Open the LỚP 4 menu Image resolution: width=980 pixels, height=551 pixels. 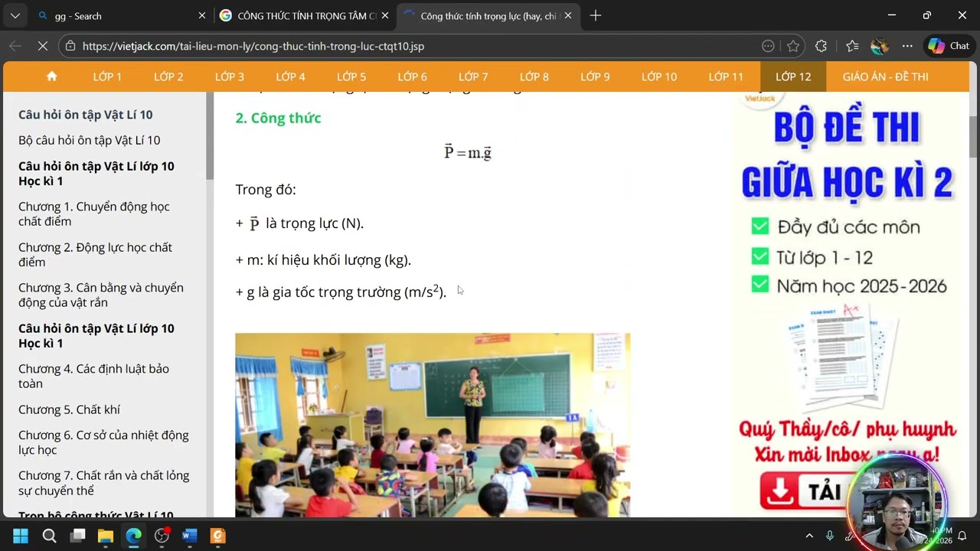[291, 77]
